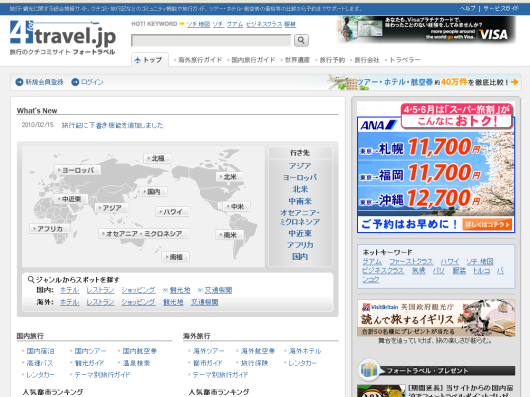Select 中米 on the world map

[237, 206]
